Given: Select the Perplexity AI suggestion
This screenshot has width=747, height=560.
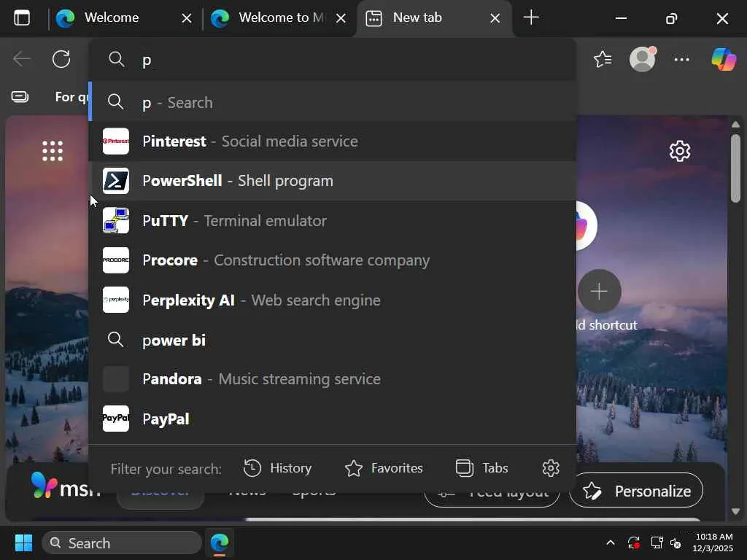Looking at the screenshot, I should pos(333,300).
